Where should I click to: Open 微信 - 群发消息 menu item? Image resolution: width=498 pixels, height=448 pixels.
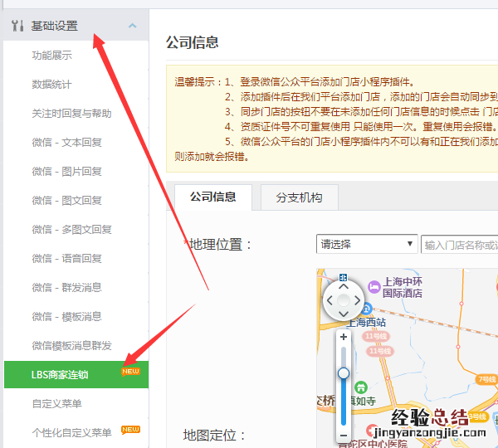(66, 287)
